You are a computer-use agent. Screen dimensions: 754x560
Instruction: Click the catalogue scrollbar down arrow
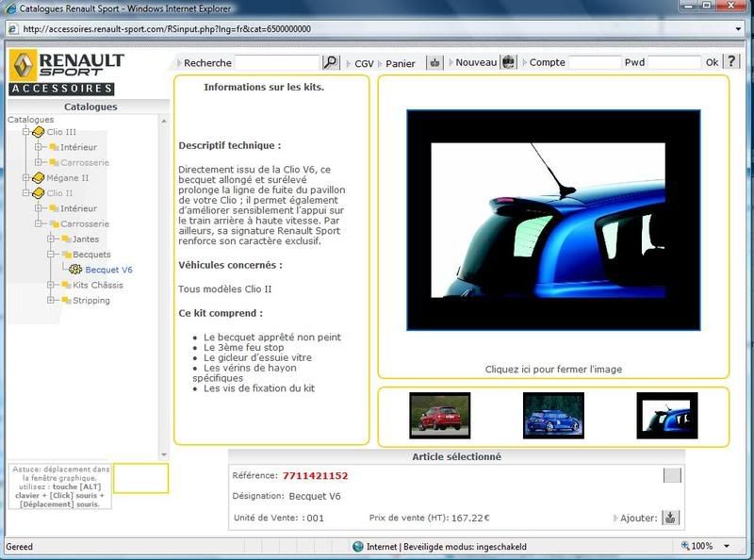point(164,454)
